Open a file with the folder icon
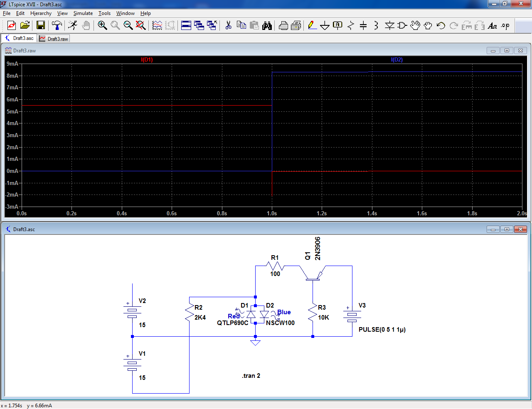 tap(25, 25)
